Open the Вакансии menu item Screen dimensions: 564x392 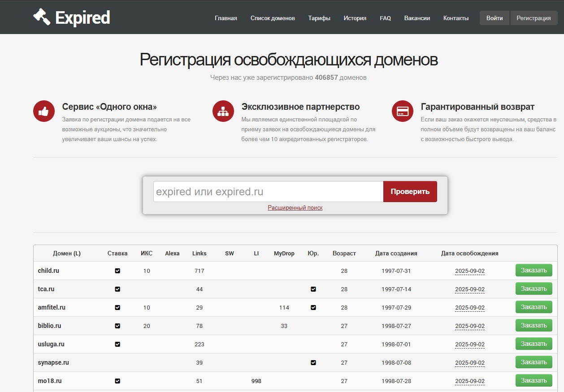coord(417,18)
